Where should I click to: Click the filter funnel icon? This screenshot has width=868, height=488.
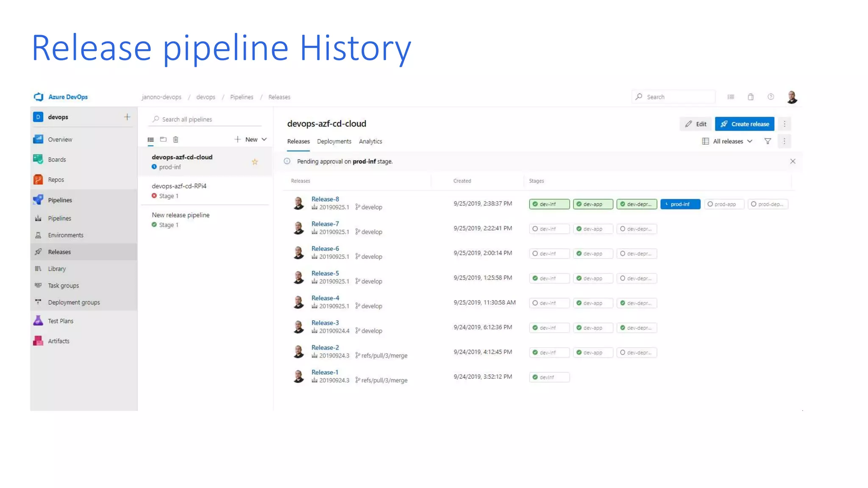(768, 141)
